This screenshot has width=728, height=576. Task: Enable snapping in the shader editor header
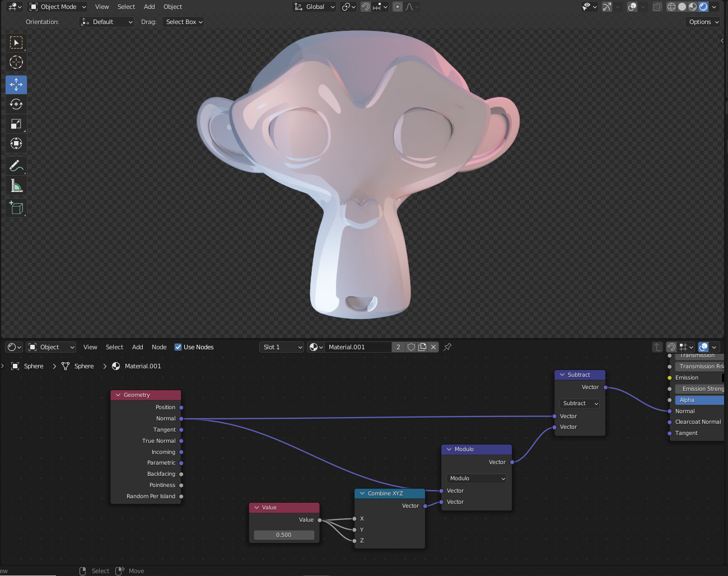click(671, 347)
